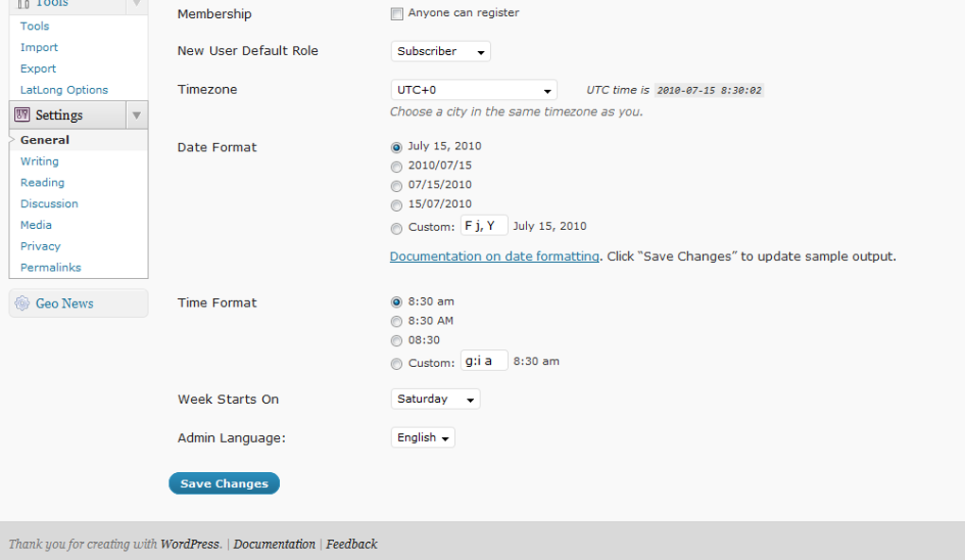Open the Writing settings page

click(x=39, y=161)
